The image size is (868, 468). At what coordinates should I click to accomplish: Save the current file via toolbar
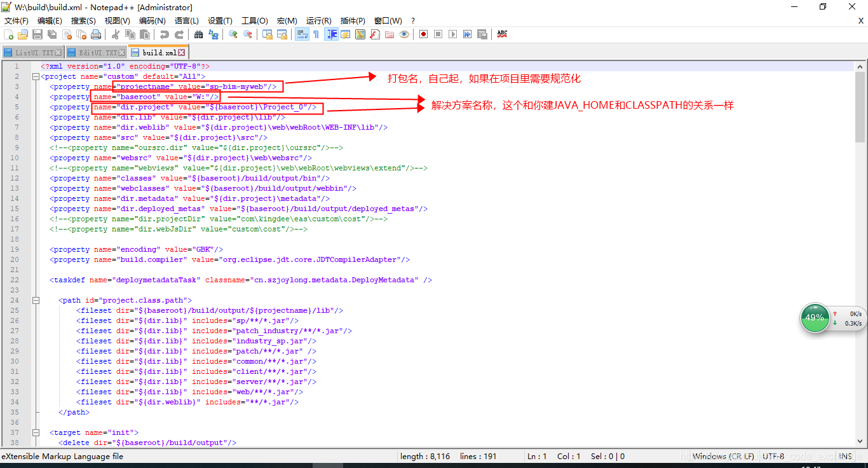[37, 34]
